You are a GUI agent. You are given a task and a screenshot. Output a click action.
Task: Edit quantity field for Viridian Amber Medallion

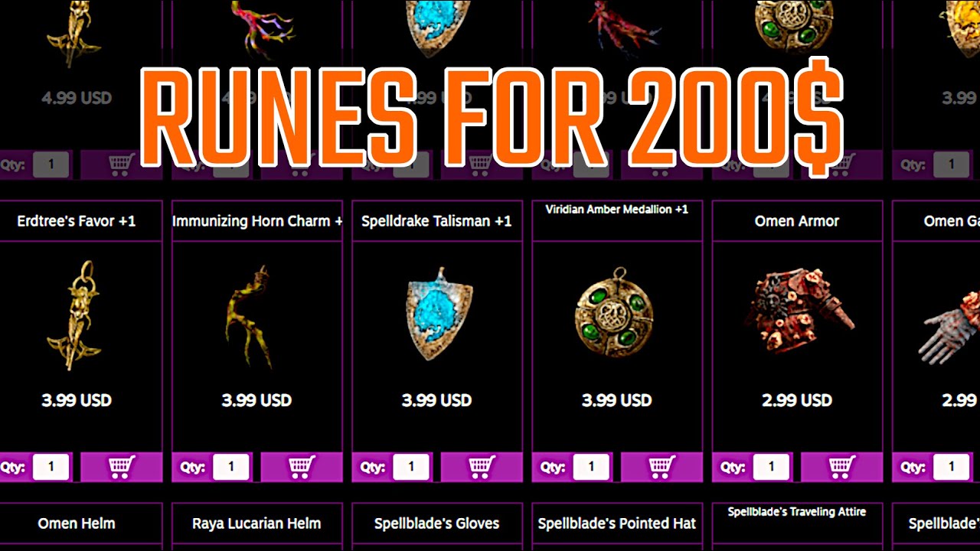(x=591, y=467)
